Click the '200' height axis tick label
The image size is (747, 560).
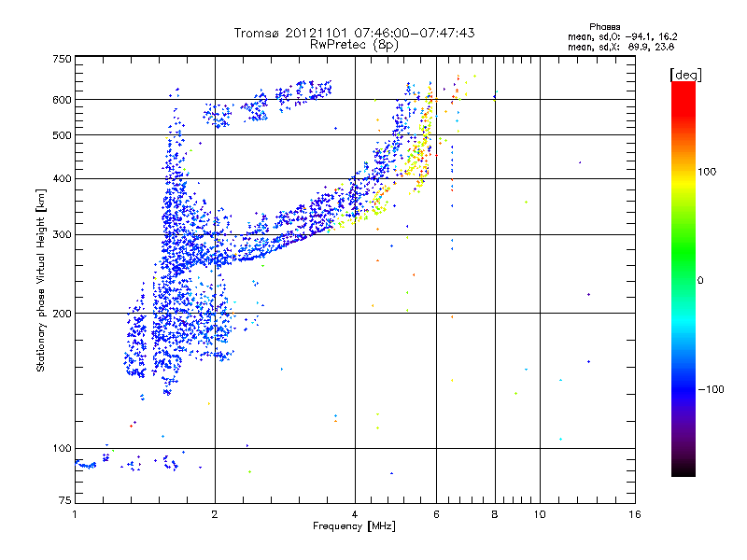pyautogui.click(x=62, y=314)
